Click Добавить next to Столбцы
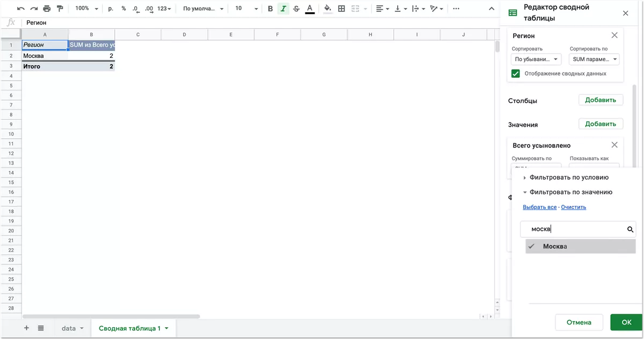Viewport: 644px width, 339px height. pos(601,100)
